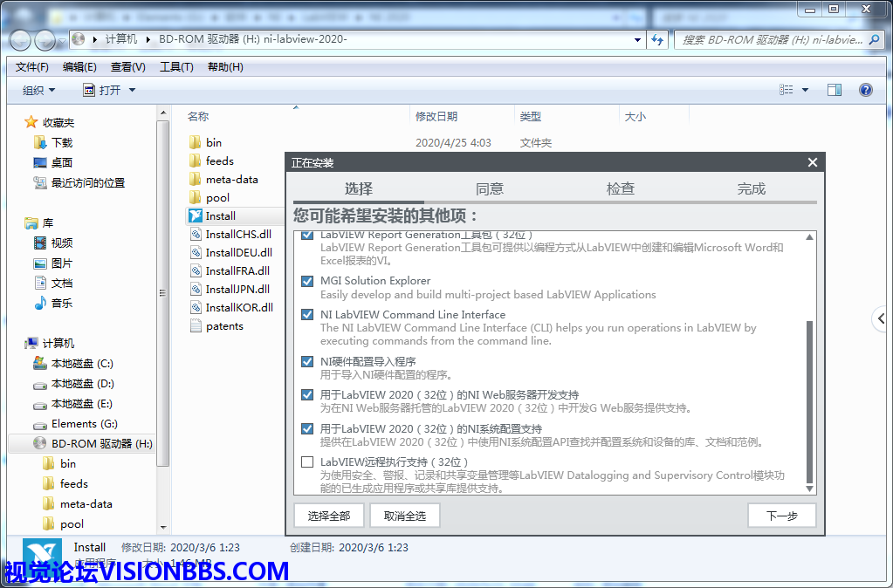The image size is (893, 588).
Task: Select InstallCHS.dll file icon
Action: (196, 234)
